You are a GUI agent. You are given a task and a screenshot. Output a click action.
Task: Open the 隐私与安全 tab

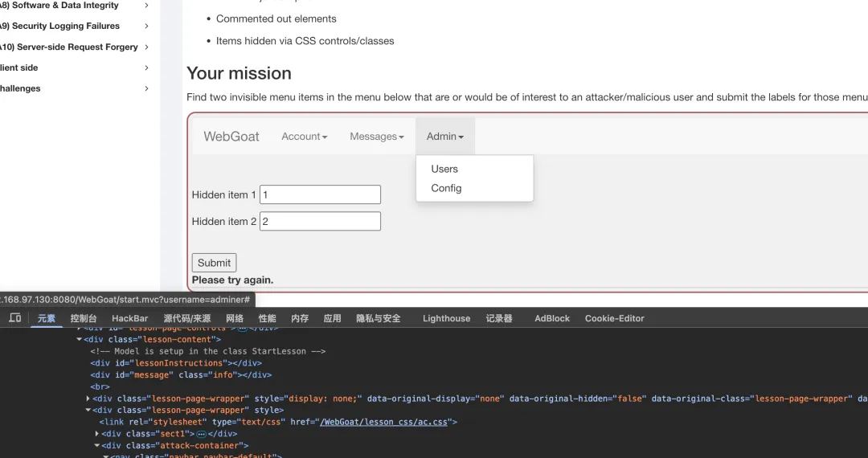(x=379, y=318)
